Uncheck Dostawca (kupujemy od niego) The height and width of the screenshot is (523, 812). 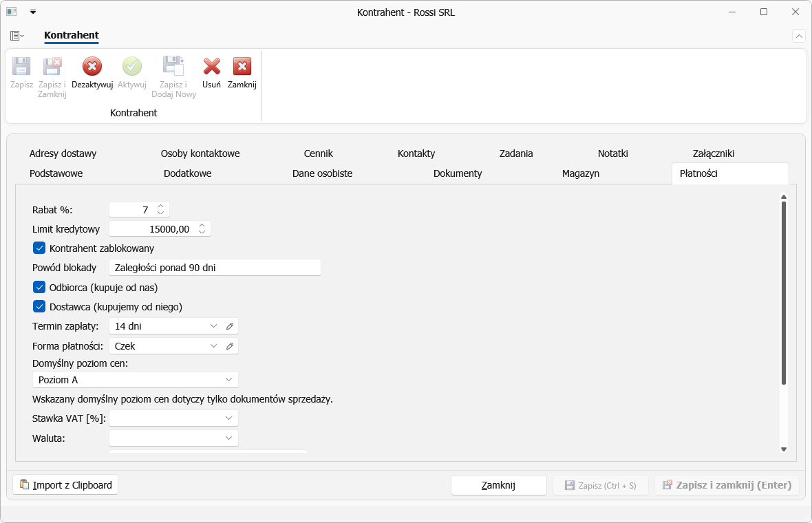tap(39, 306)
